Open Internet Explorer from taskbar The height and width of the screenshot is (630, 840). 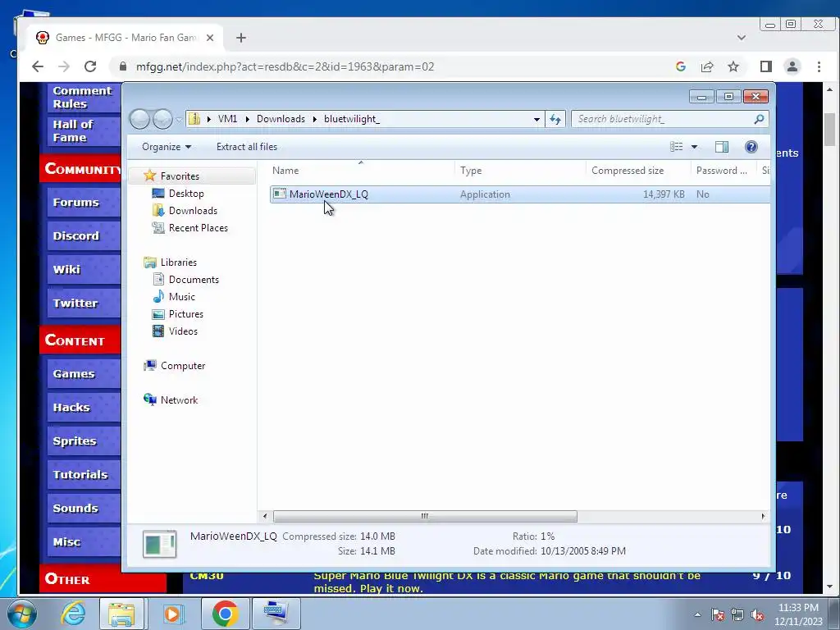pyautogui.click(x=72, y=614)
